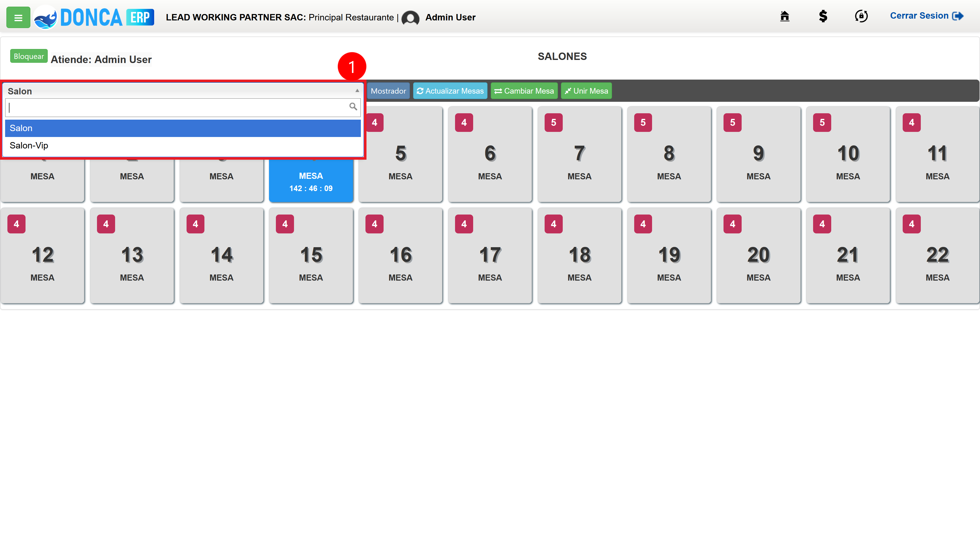
Task: Go to the home icon
Action: [x=785, y=16]
